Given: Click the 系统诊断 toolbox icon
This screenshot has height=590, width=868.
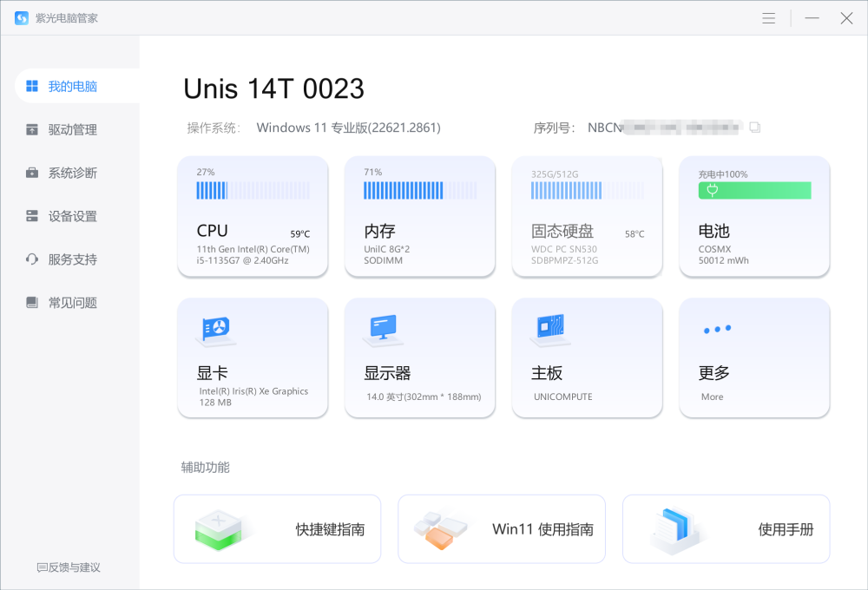Looking at the screenshot, I should click(x=32, y=173).
